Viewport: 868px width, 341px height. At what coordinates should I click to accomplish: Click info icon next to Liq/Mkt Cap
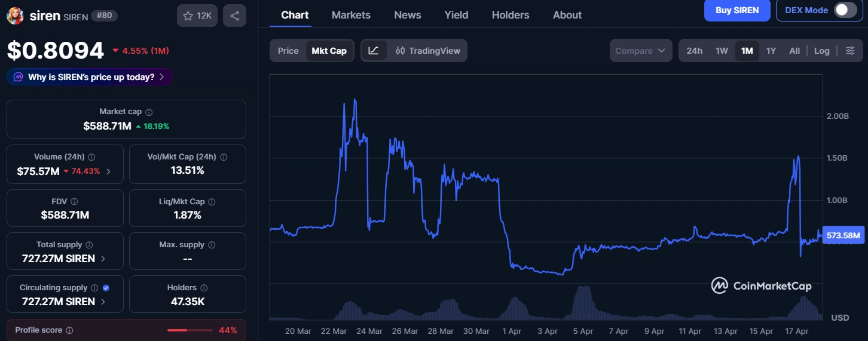[x=212, y=202]
